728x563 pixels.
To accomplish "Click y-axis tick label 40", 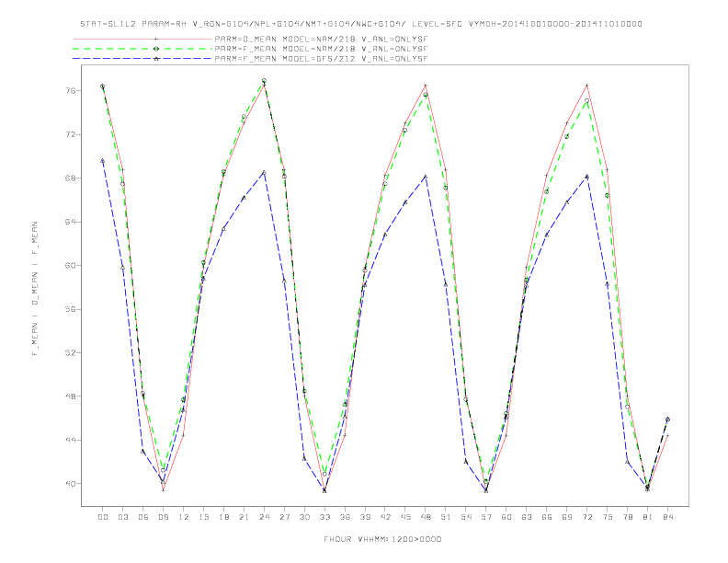I will pyautogui.click(x=70, y=484).
